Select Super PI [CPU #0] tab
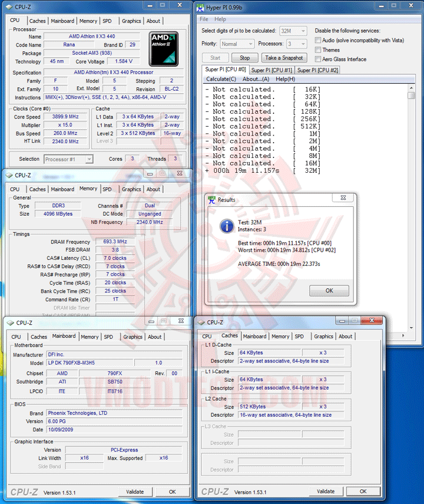Viewport: 424px width, 504px height. (225, 70)
